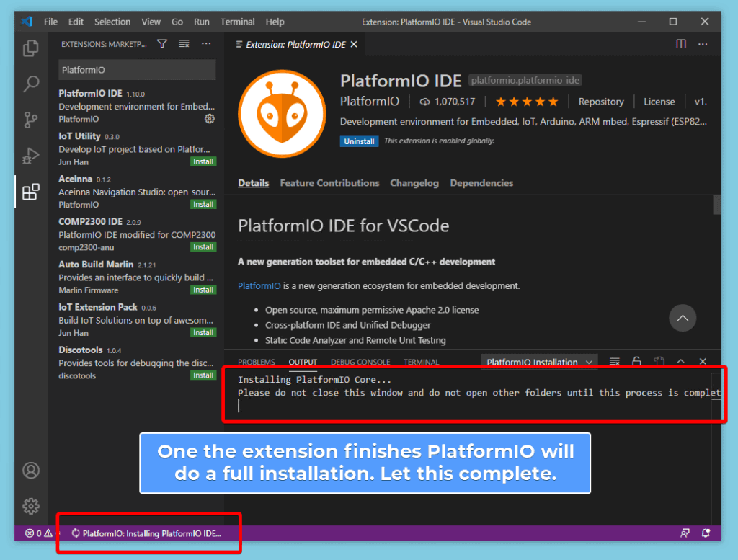Install the Auto Build Marlin extension
Screen dimensions: 738x560
[x=203, y=290]
